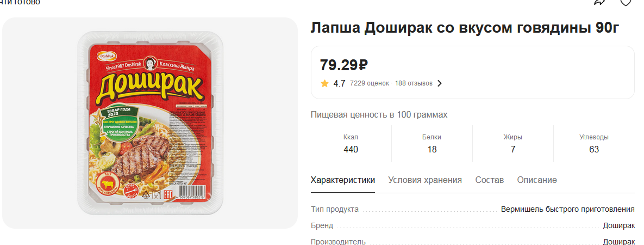Screen dimensions: 644x245
Task: Click the 4.7 rating value
Action: click(x=339, y=84)
